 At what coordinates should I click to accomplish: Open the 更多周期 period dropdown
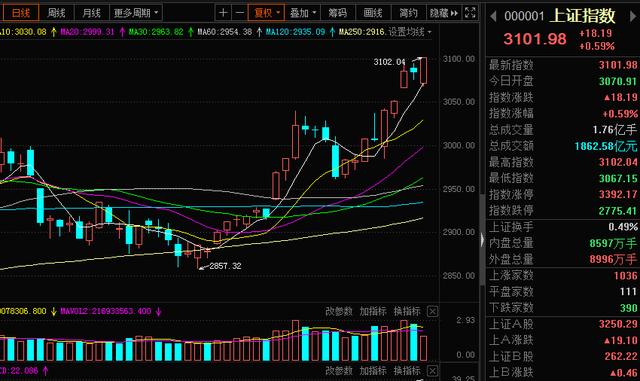coord(136,13)
